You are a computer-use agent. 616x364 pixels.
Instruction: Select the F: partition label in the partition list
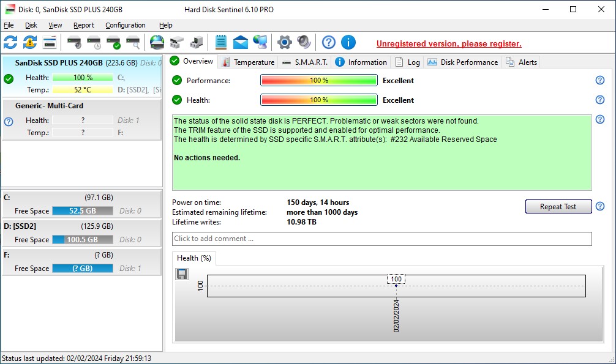6,255
